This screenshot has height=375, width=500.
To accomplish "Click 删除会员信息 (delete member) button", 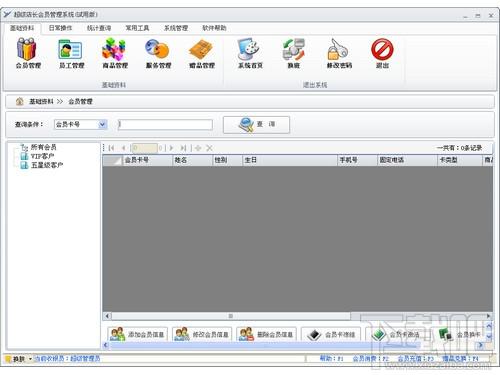I will click(x=266, y=334).
